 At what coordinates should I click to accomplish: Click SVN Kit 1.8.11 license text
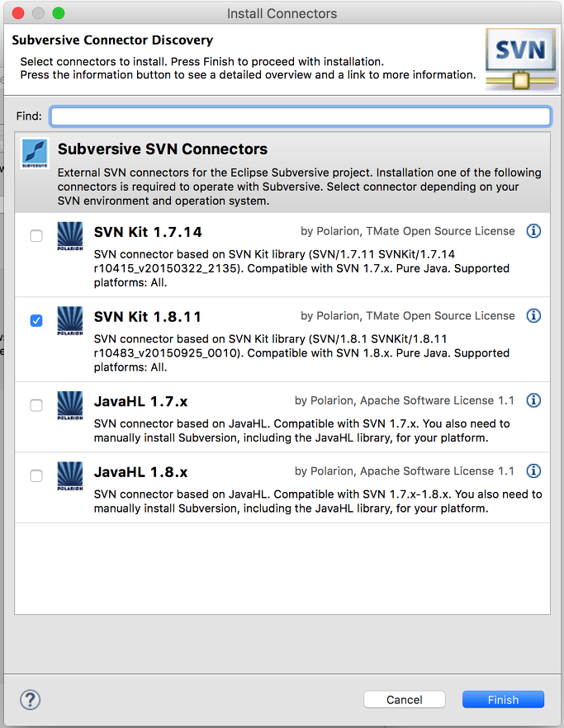click(408, 315)
